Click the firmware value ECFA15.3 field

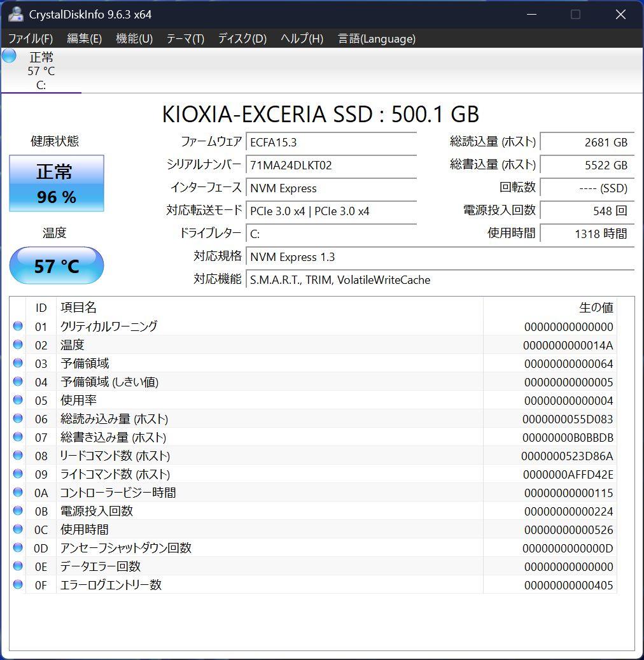(331, 142)
